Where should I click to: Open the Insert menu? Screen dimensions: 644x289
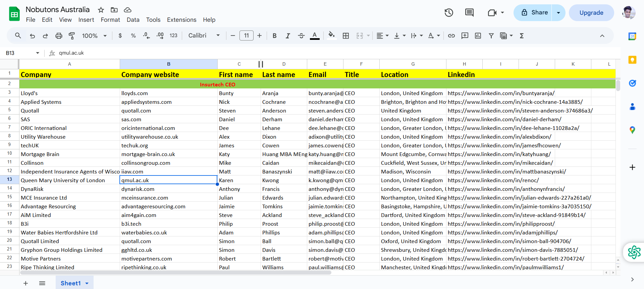click(86, 20)
